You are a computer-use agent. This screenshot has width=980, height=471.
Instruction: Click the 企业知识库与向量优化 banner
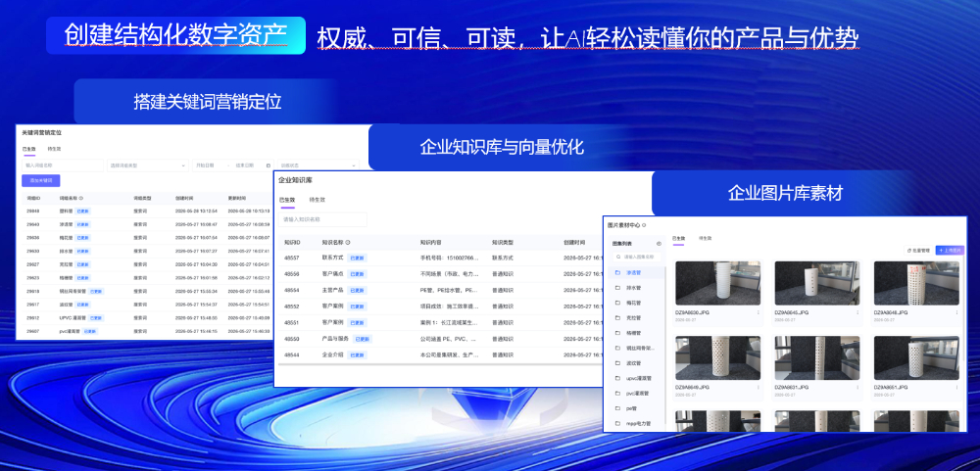[501, 148]
